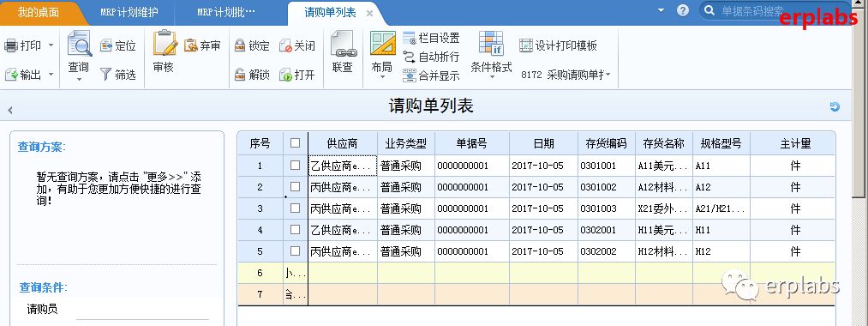Check the checkbox for row 1
This screenshot has width=868, height=326.
(x=295, y=166)
